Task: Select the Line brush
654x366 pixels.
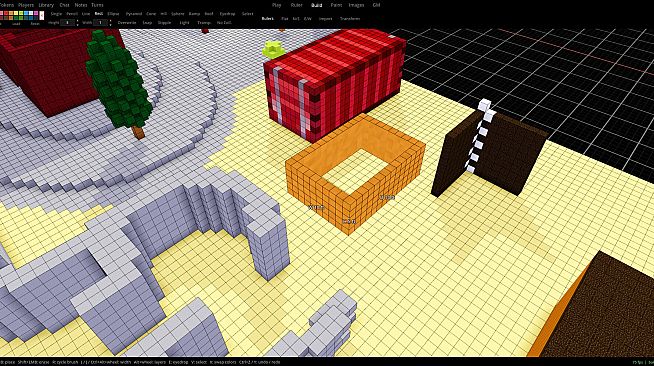Action: pos(86,14)
